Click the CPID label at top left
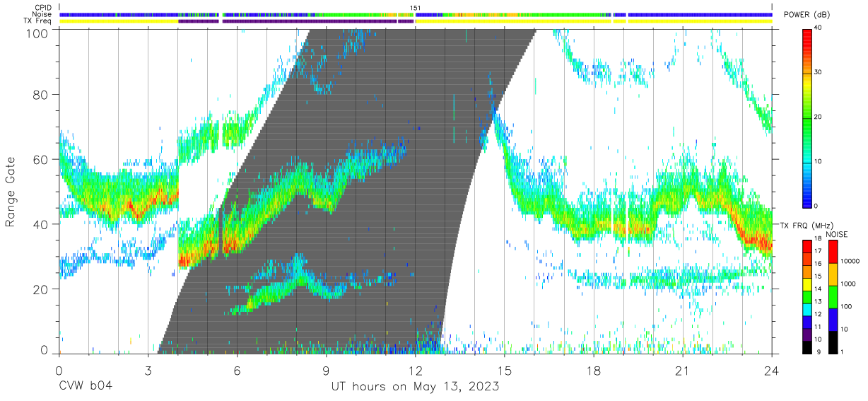 pyautogui.click(x=43, y=8)
